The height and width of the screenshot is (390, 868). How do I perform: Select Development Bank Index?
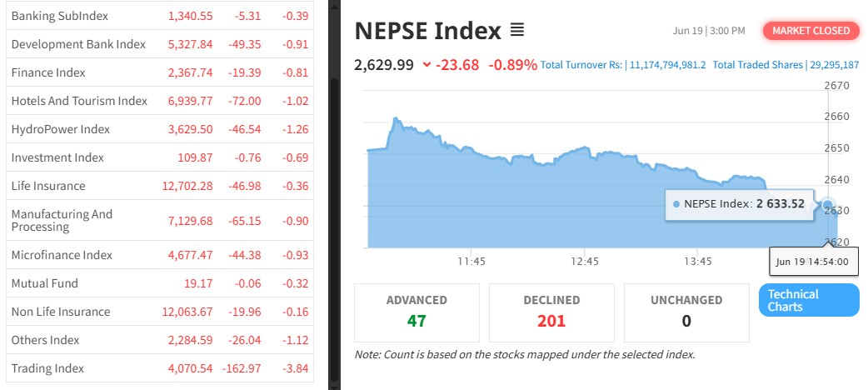[x=78, y=44]
